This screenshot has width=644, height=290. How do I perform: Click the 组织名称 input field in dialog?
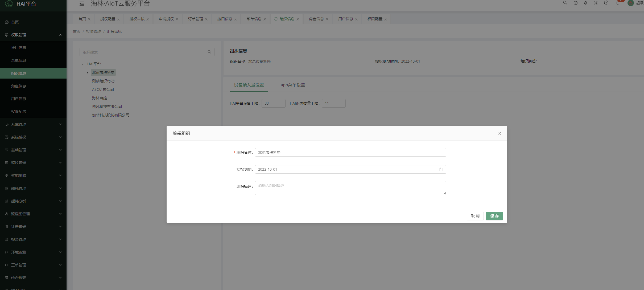coord(350,152)
